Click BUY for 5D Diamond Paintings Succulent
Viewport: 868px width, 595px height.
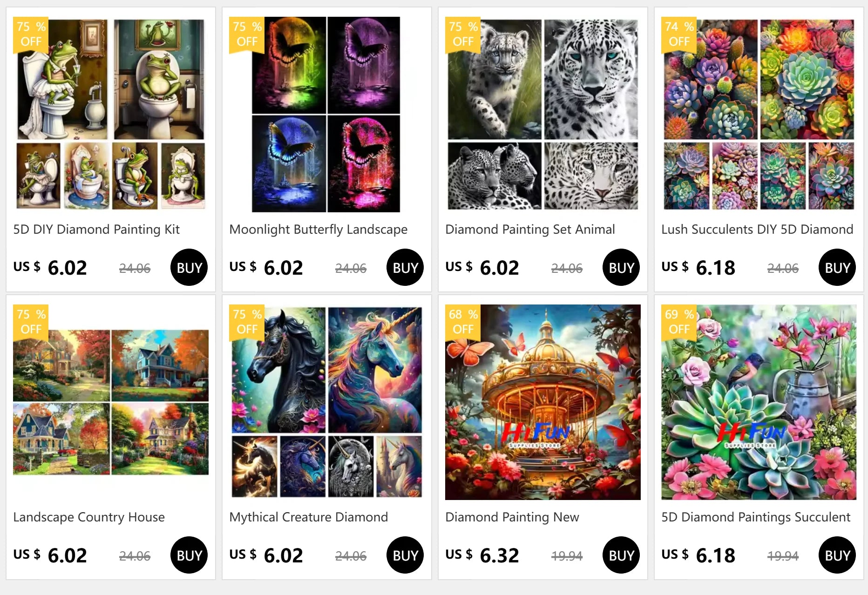pyautogui.click(x=837, y=555)
